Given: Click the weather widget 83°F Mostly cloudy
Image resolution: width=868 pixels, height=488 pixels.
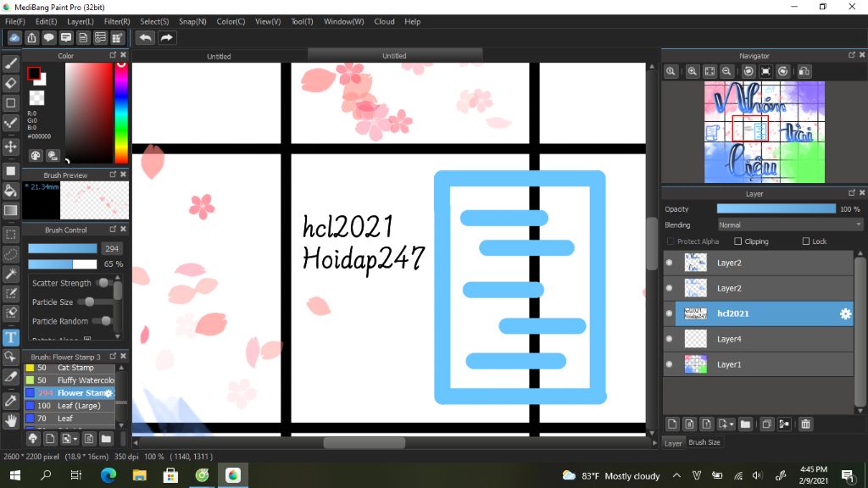Looking at the screenshot, I should [x=611, y=475].
